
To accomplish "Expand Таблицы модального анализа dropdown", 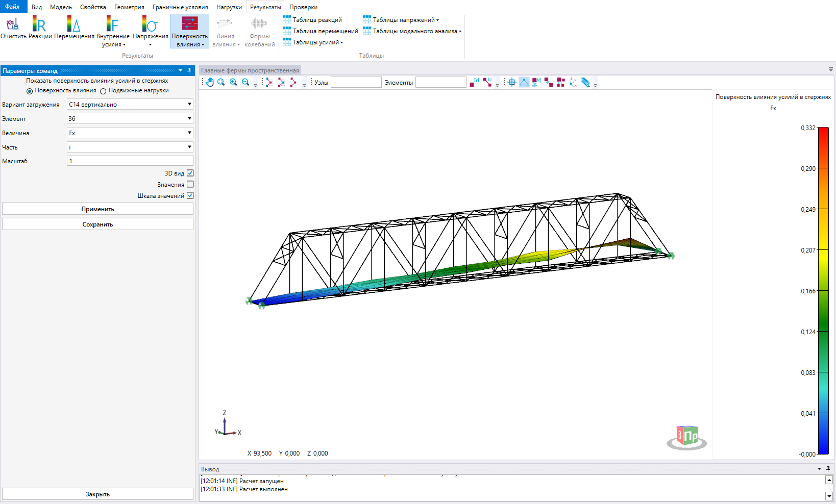I will pos(412,31).
